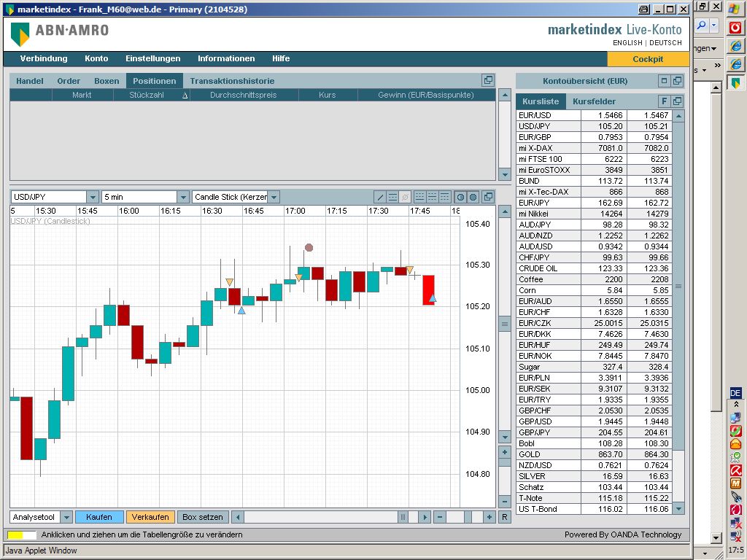Detach the chart panel into separate window
747x560 pixels.
(488, 197)
